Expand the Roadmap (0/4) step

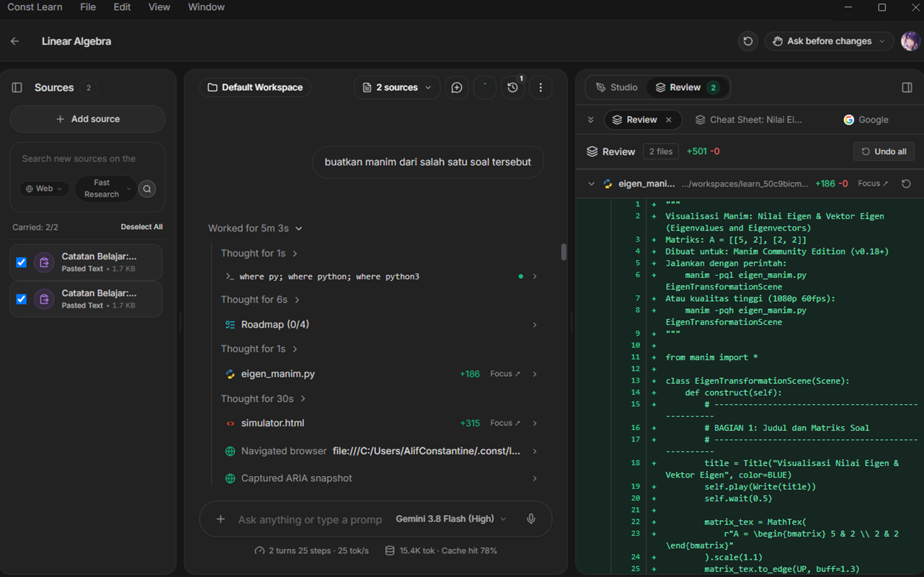click(381, 325)
